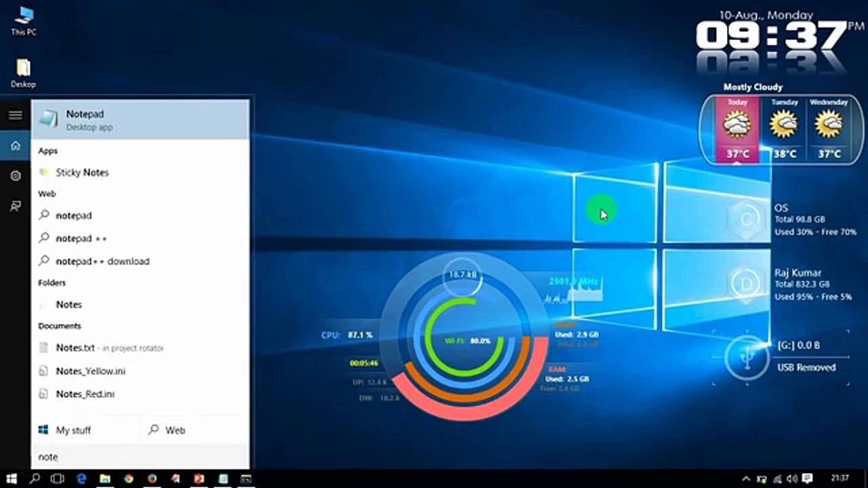Choose the "notepad ++" web suggestion

[x=140, y=239]
